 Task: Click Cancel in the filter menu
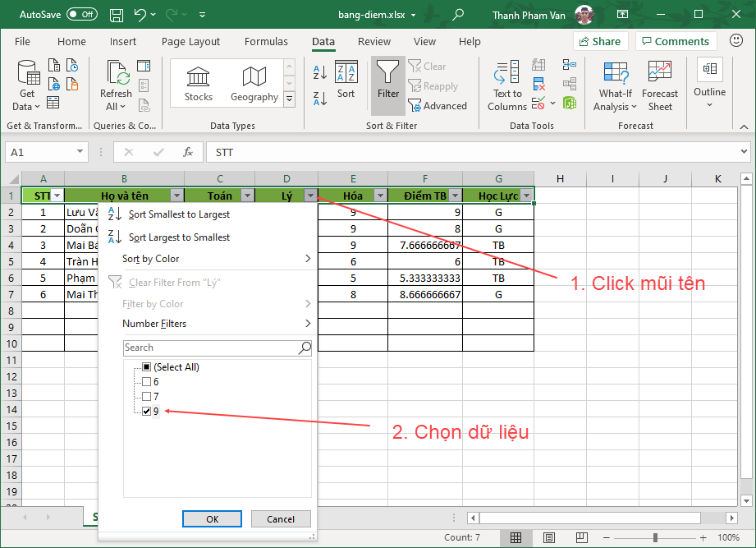click(281, 519)
